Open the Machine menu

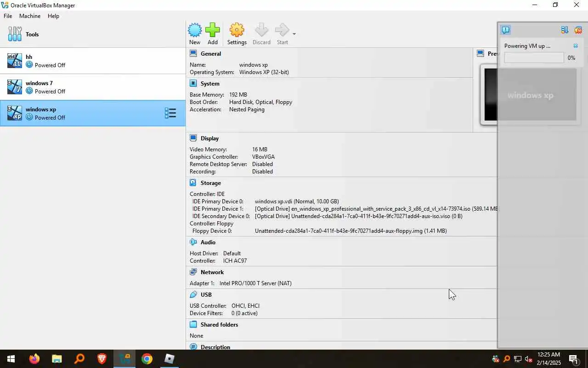tap(30, 16)
